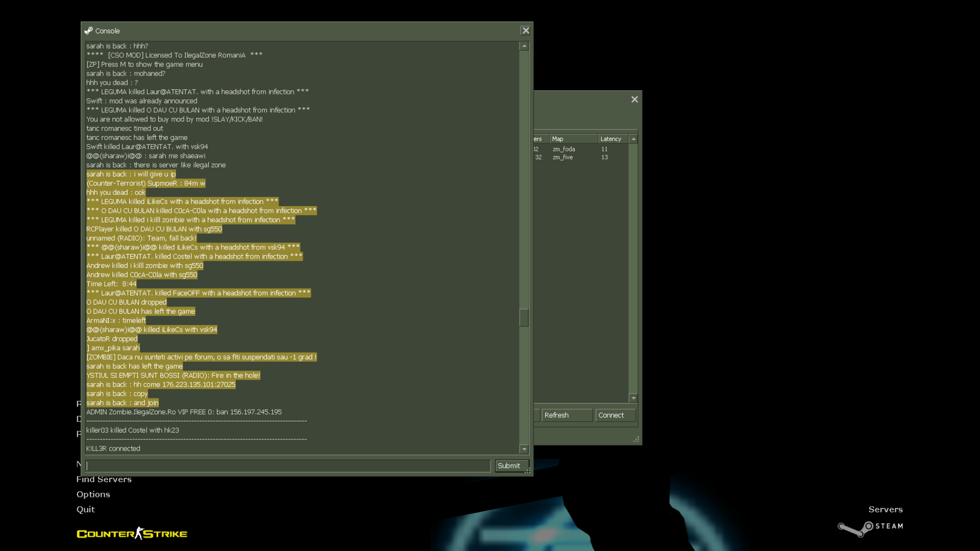Click the 'ArmaNI:x : timeleft' console line
The height and width of the screenshot is (551, 980).
coord(116,320)
